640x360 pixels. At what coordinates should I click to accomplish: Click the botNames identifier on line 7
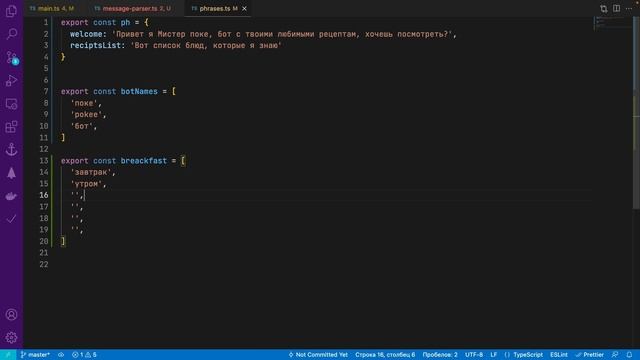click(x=139, y=91)
